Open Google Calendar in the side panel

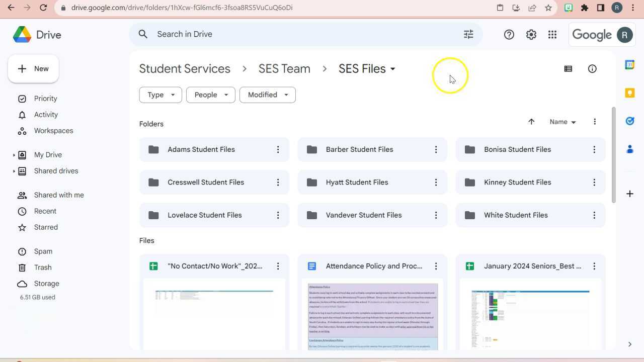[629, 64]
